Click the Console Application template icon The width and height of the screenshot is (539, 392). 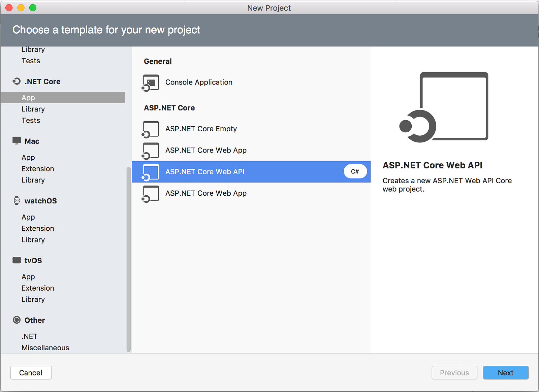click(x=150, y=83)
